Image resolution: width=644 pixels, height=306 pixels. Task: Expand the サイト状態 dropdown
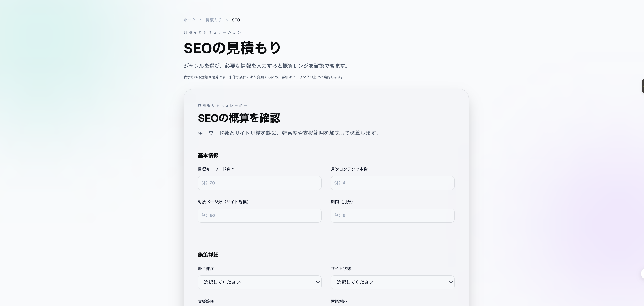point(392,282)
